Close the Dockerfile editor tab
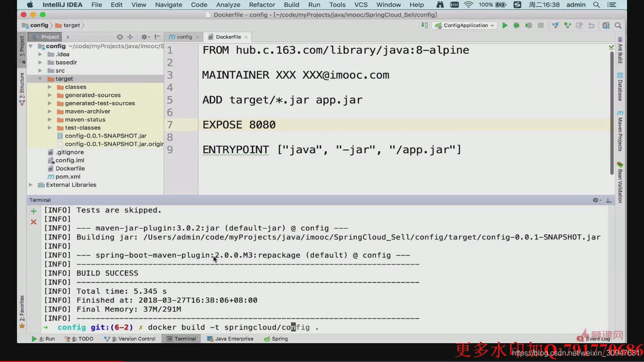This screenshot has height=362, width=644. [x=246, y=37]
